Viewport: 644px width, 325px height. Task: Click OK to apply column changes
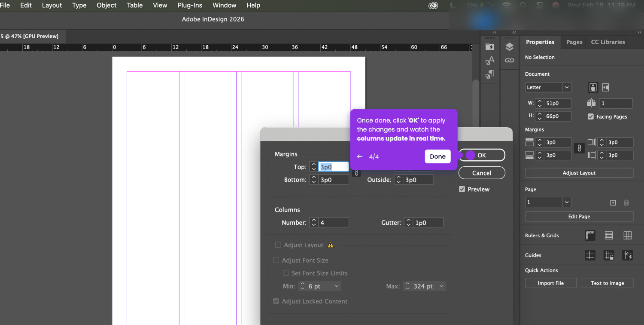pos(482,155)
